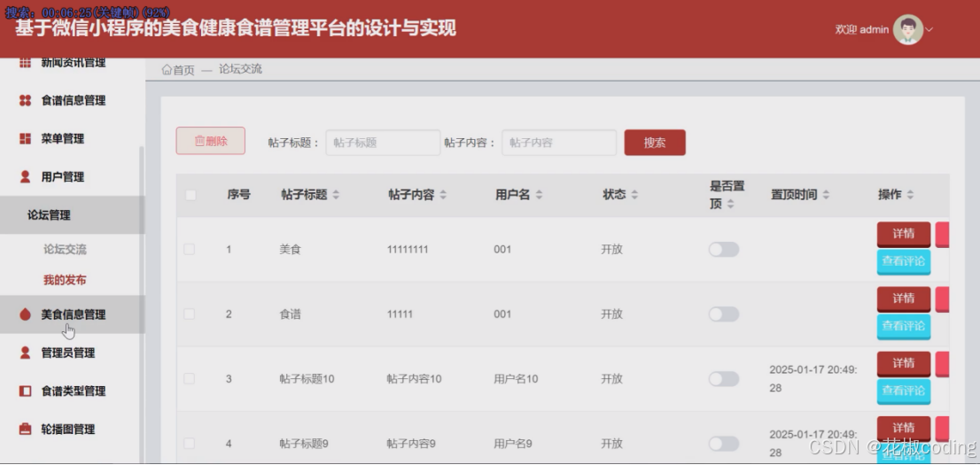980x465 pixels.
Task: Click the 轮播图管理 briefcase icon
Action: point(25,430)
